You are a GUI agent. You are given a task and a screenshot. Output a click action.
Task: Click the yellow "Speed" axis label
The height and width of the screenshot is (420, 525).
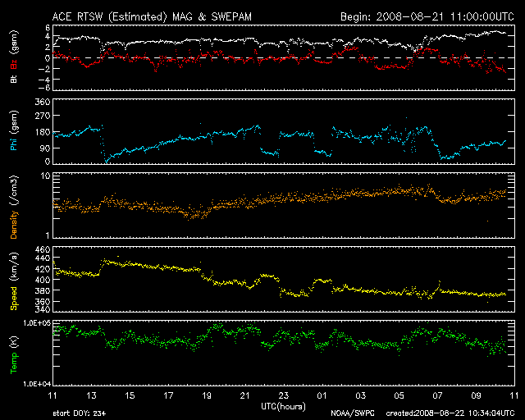[14, 299]
